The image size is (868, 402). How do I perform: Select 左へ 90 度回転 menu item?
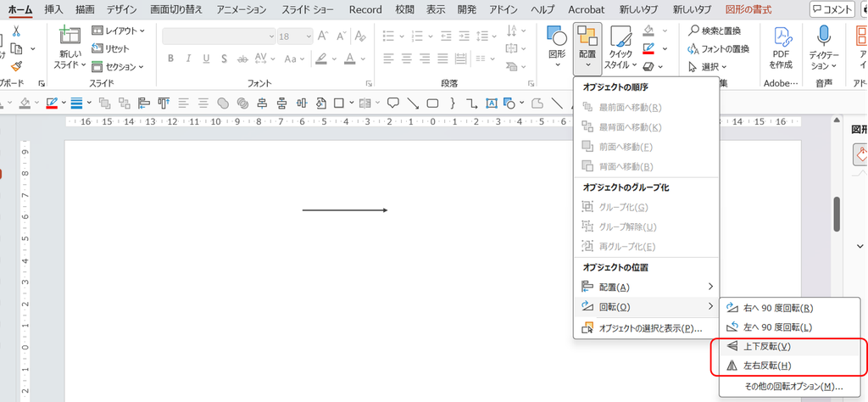point(789,327)
